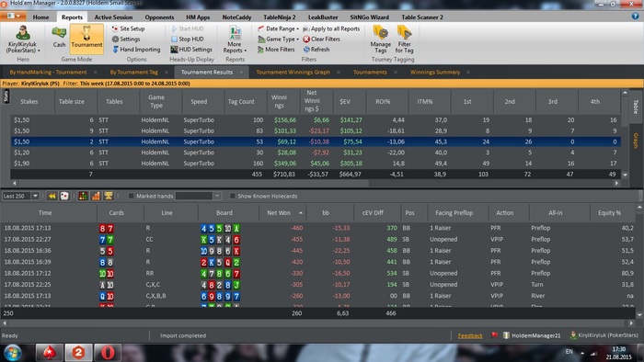Open the Active Session tab

click(x=113, y=17)
